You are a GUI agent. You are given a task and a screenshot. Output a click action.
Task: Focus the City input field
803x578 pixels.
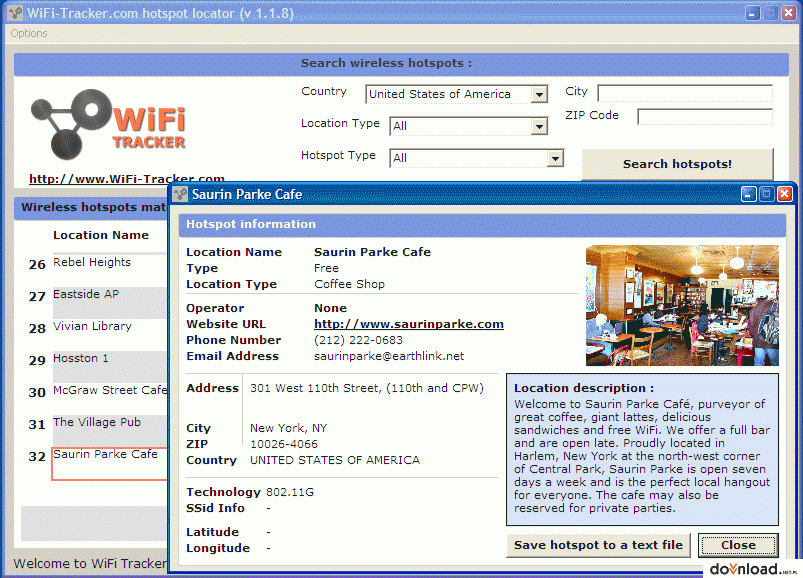(685, 93)
